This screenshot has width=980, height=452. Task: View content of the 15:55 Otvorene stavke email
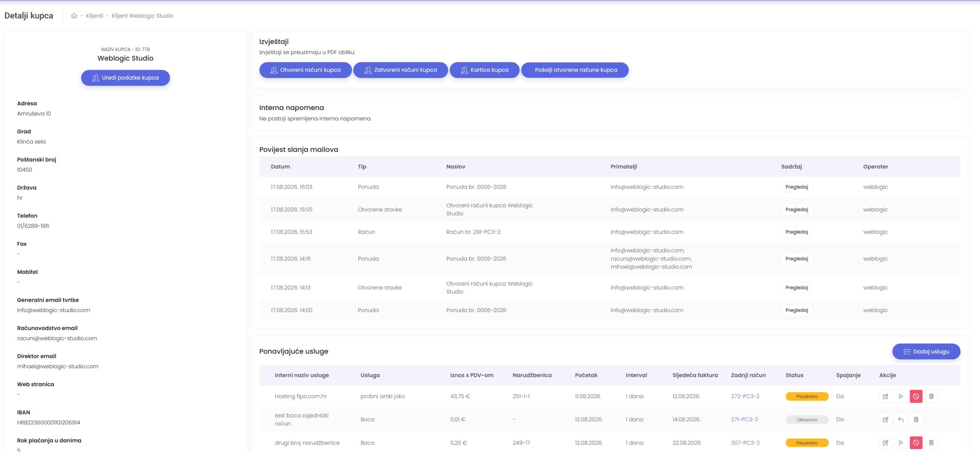pos(797,210)
